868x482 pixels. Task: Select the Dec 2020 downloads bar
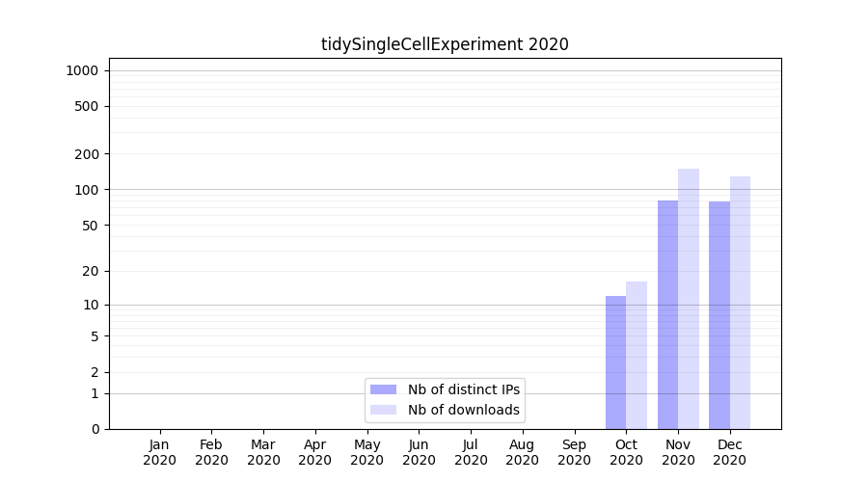(x=740, y=303)
